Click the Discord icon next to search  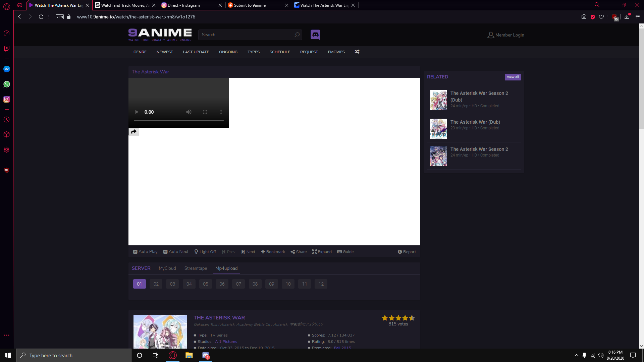[x=315, y=35]
